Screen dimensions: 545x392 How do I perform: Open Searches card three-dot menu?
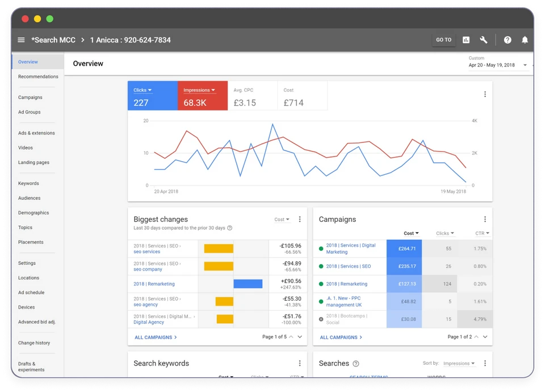click(485, 363)
